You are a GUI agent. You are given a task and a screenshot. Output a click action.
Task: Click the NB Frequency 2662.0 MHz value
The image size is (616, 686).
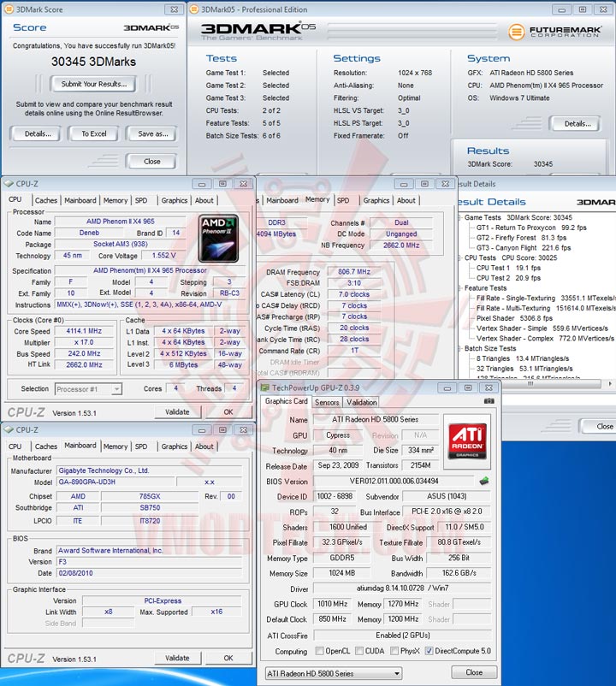(x=401, y=245)
